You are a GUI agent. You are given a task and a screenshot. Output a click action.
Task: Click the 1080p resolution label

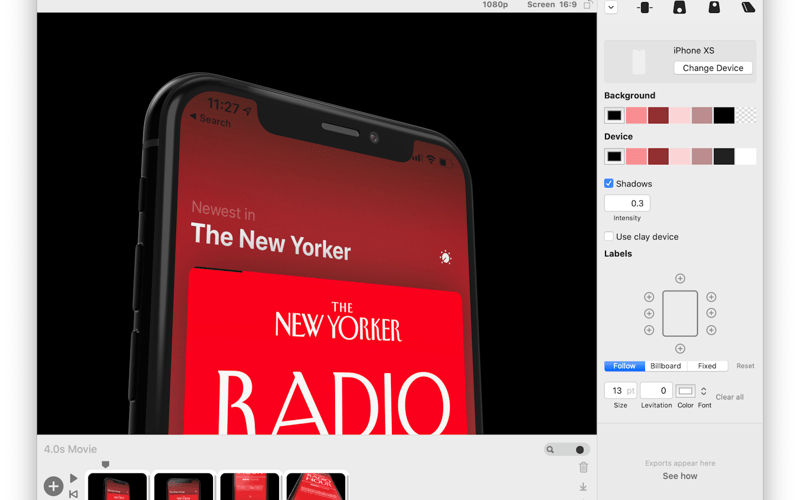(495, 5)
